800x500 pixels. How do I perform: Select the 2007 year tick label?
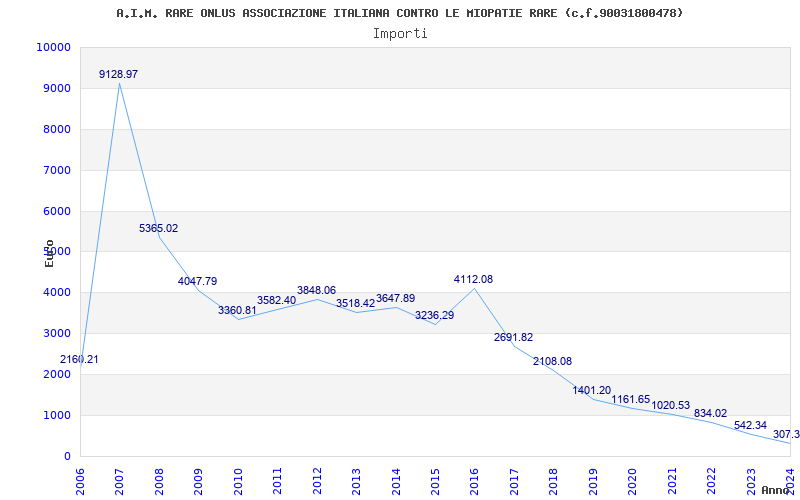click(x=119, y=481)
